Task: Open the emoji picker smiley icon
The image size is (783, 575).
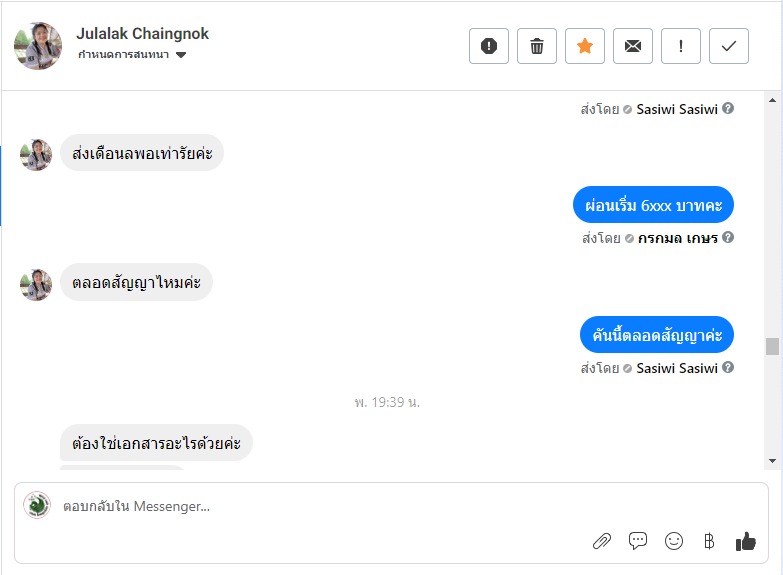Action: tap(674, 541)
